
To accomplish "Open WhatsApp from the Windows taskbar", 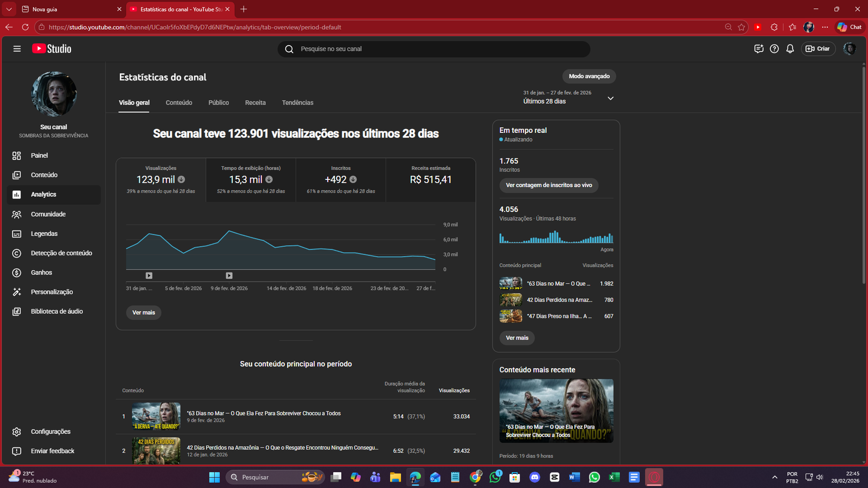I will (594, 477).
